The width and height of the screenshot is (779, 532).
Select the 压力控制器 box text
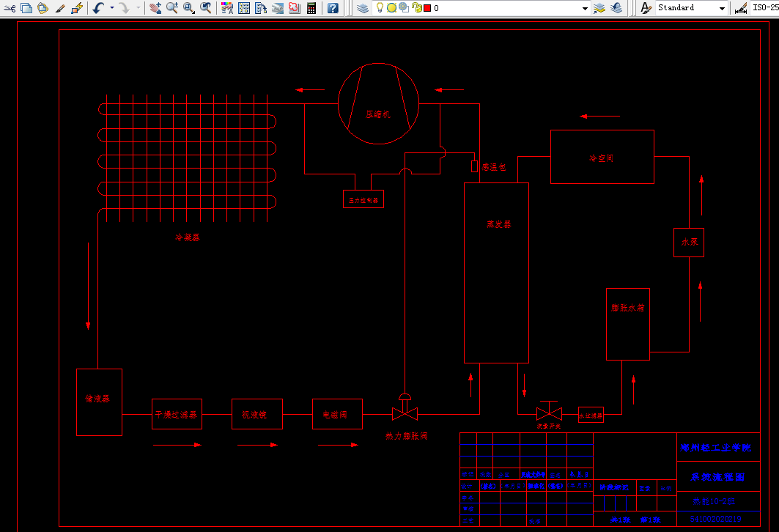tap(363, 200)
